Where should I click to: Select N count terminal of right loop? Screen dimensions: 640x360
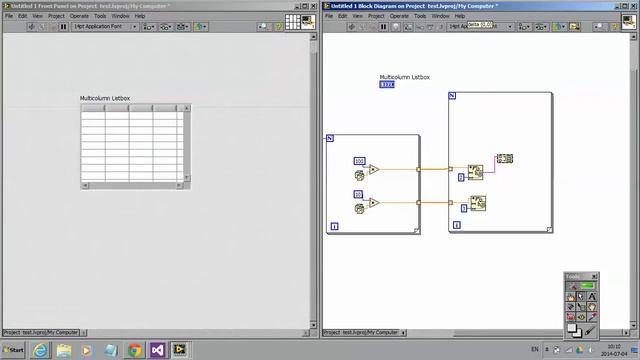pyautogui.click(x=452, y=96)
